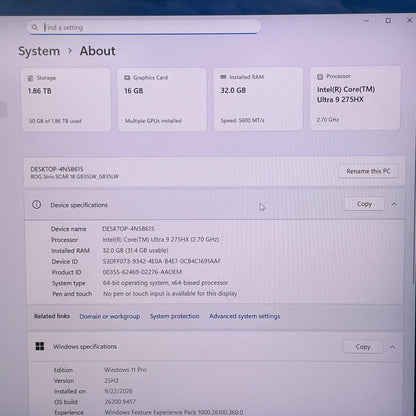Click the Windows logo icon
The height and width of the screenshot is (416, 416).
click(x=40, y=346)
